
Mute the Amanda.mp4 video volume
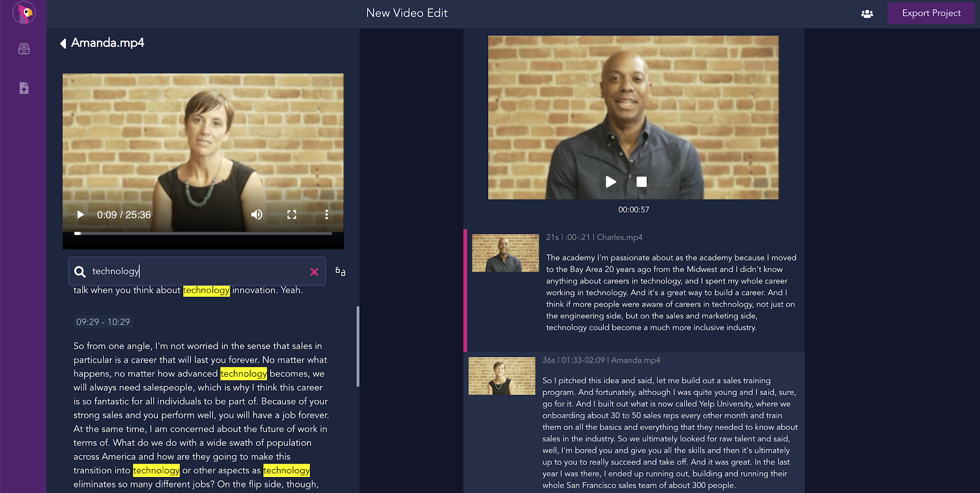pos(257,215)
